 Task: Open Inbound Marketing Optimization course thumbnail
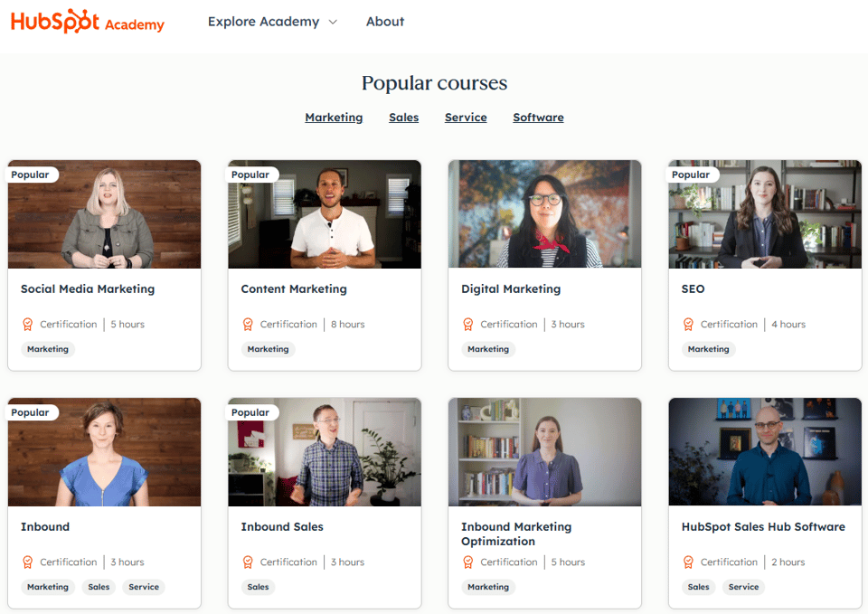[544, 452]
